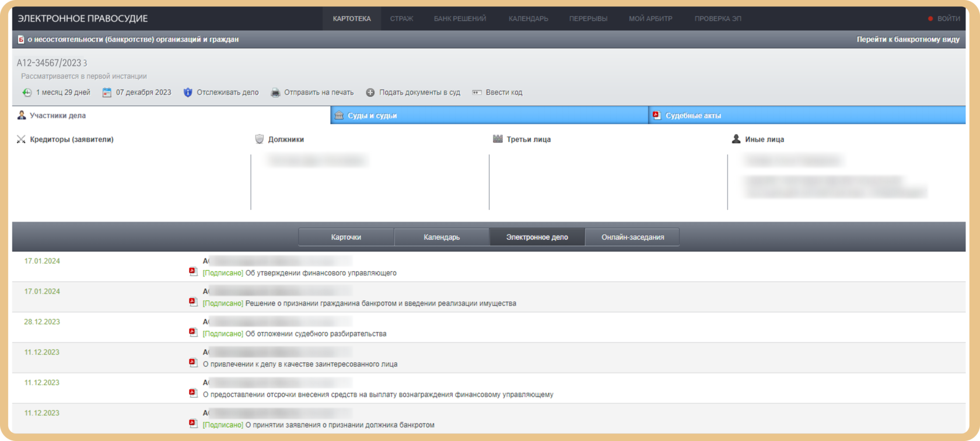
Task: Click date text 07 декабря 2023
Action: click(x=143, y=92)
